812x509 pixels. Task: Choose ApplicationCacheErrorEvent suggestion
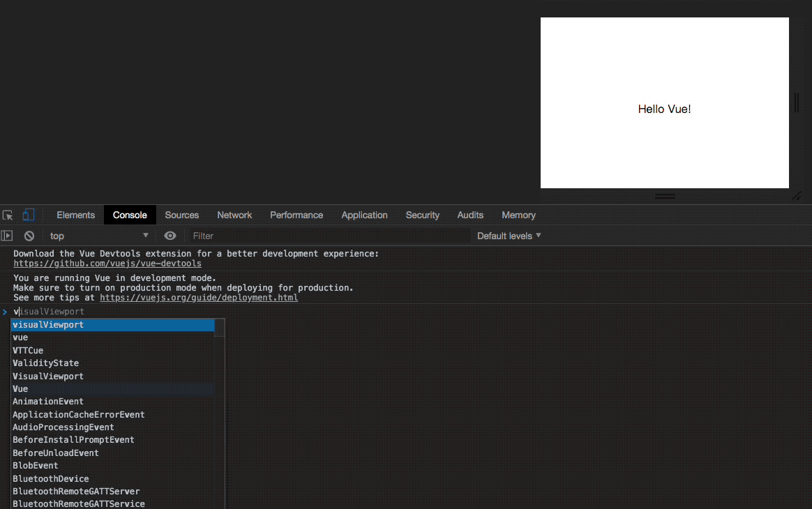click(112, 414)
